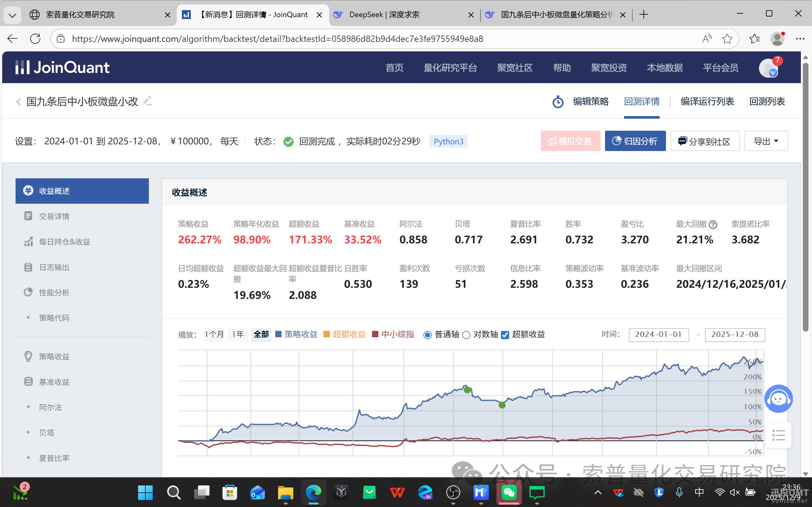
Task: Expand the 导出 dropdown
Action: (766, 141)
